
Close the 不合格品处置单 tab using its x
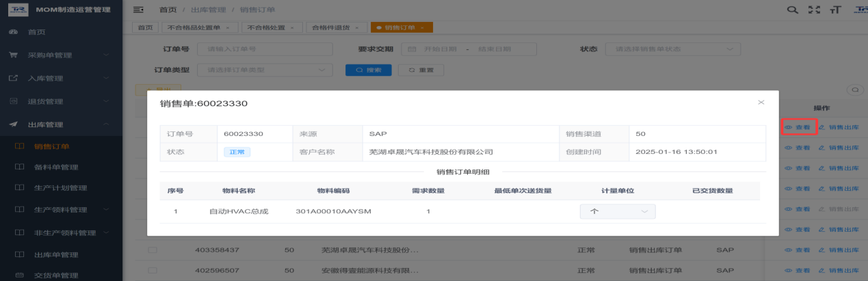click(x=227, y=27)
